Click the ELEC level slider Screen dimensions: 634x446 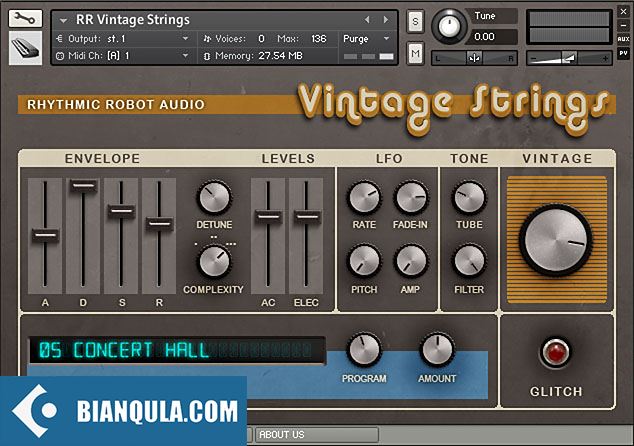point(307,217)
